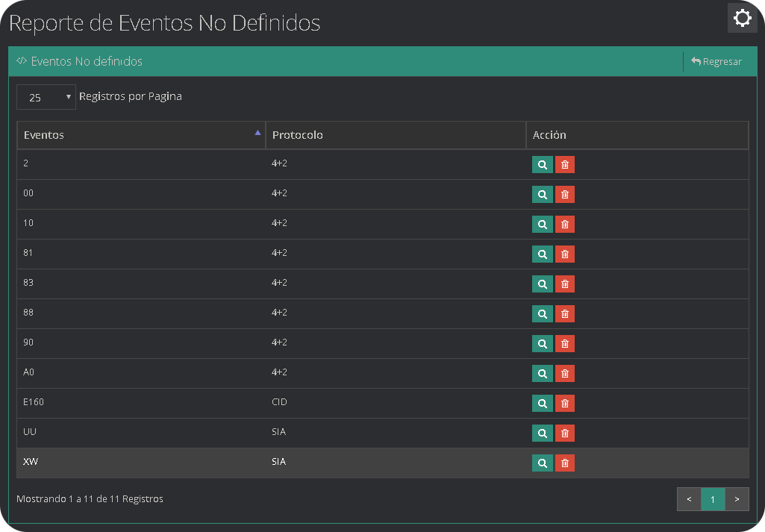The height and width of the screenshot is (532, 765).
Task: Click the previous page < button
Action: [689, 498]
